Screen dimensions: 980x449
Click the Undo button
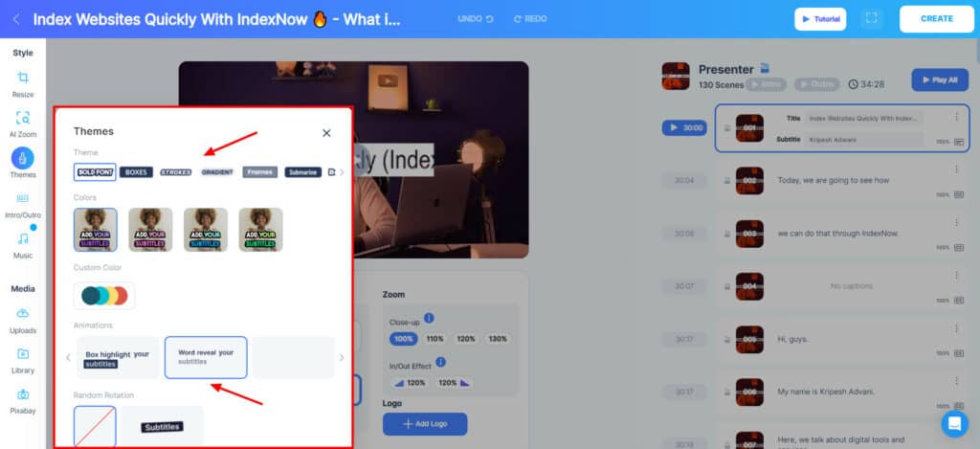(475, 19)
